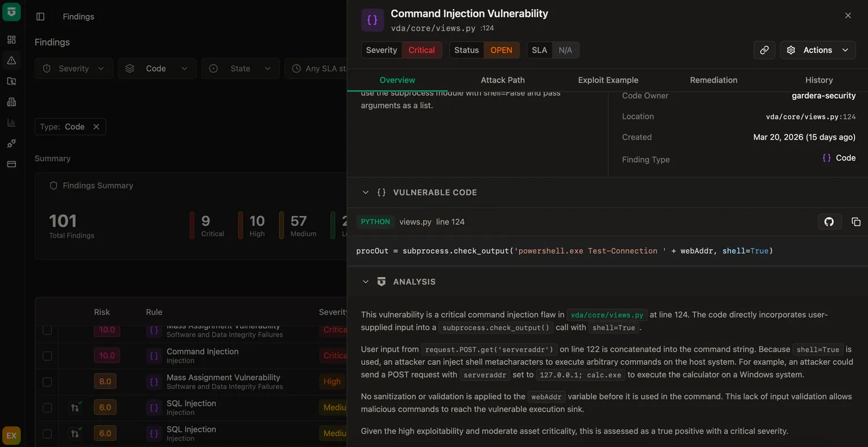The width and height of the screenshot is (868, 447).
Task: Open the plug integrations icon in the sidebar
Action: click(12, 143)
